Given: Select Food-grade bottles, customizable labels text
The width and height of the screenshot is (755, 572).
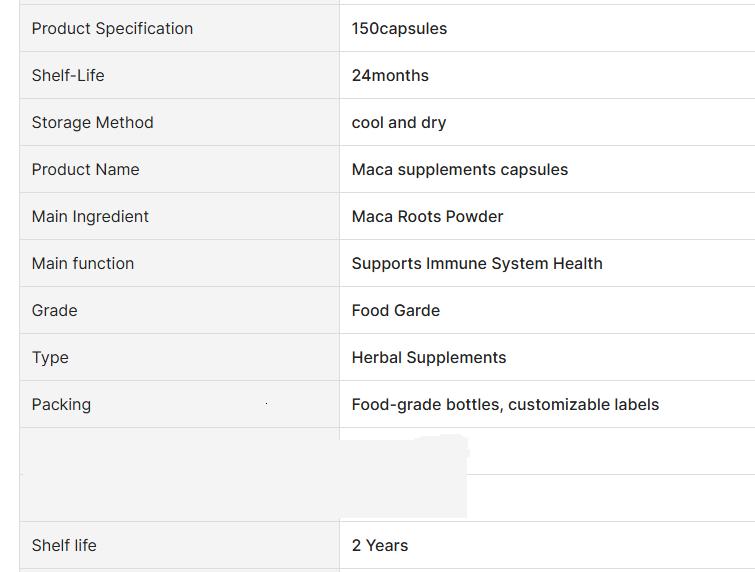Looking at the screenshot, I should point(505,404).
